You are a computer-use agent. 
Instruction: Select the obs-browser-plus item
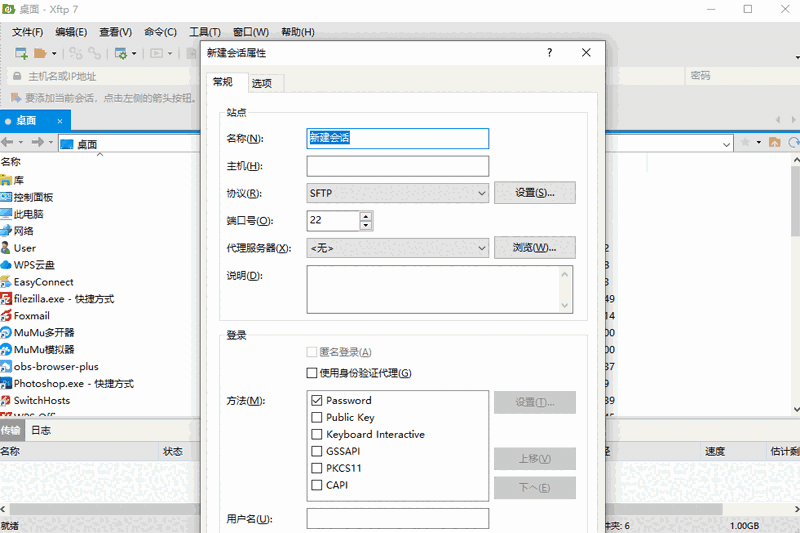[x=49, y=366]
